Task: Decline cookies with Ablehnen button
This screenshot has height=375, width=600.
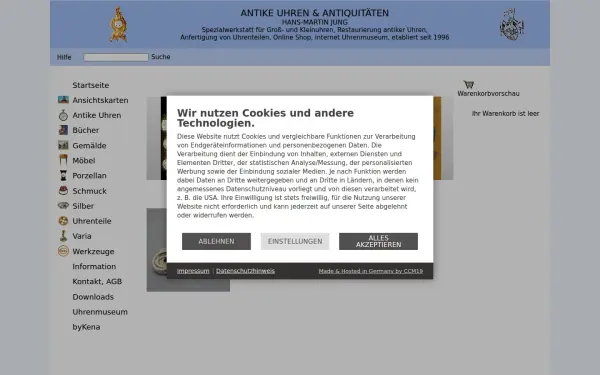Action: tap(216, 241)
